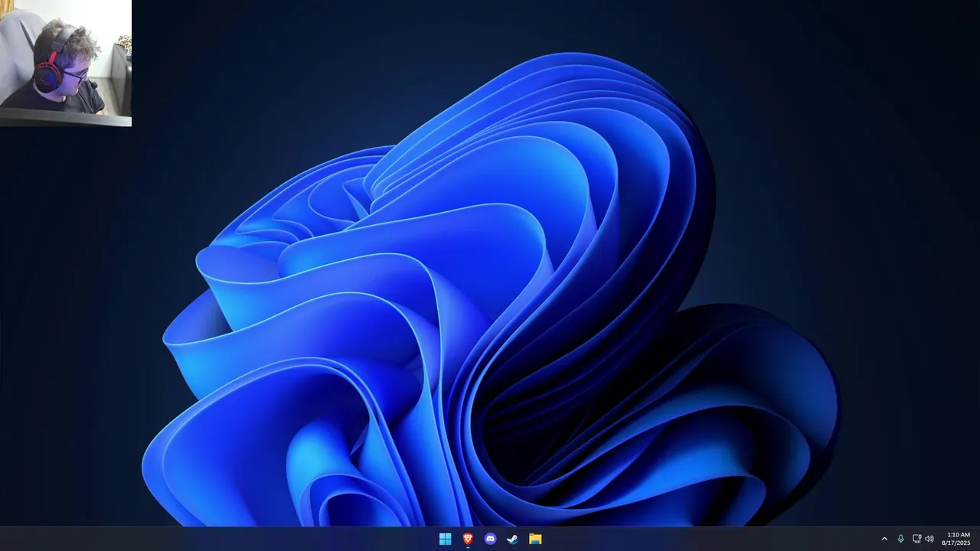Launch Brave browser from the taskbar
Image resolution: width=980 pixels, height=551 pixels.
tap(468, 539)
